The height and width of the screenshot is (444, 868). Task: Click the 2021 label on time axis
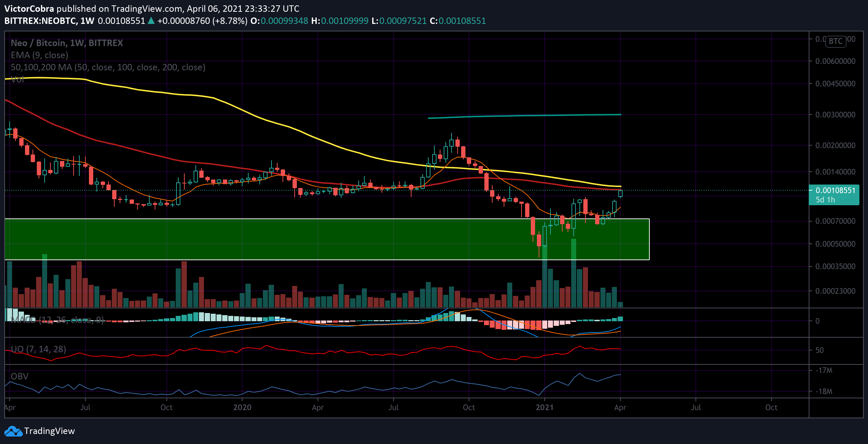(x=544, y=407)
